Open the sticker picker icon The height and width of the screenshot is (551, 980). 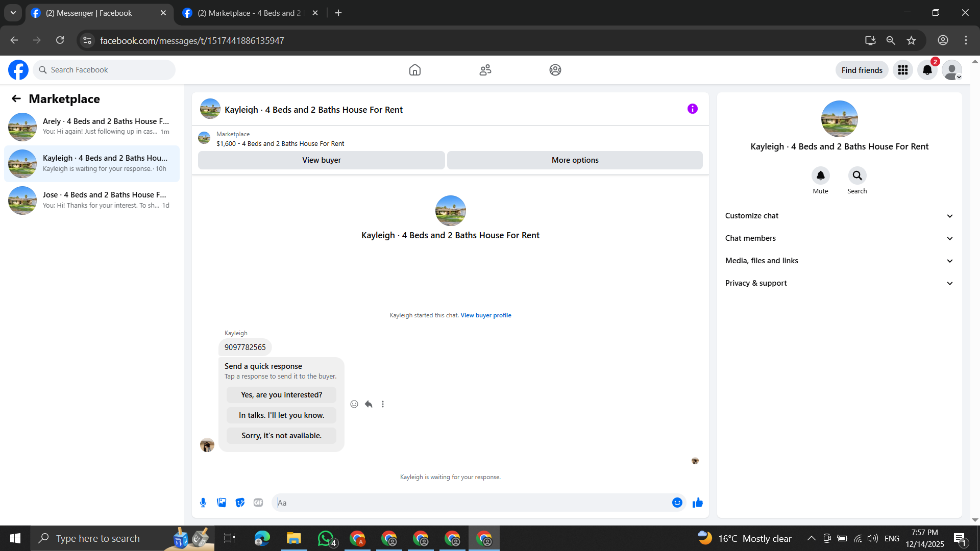(240, 503)
